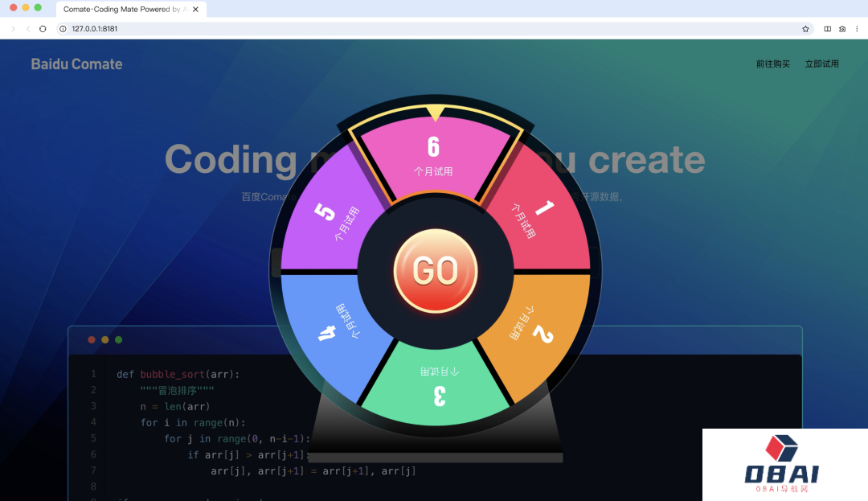The width and height of the screenshot is (868, 501).
Task: Click the red 1 个月试用 wheel segment
Action: click(534, 219)
